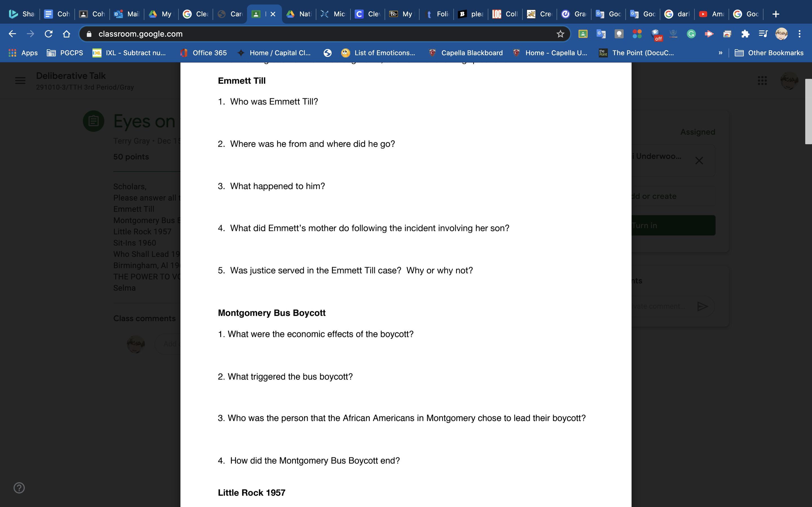Image resolution: width=812 pixels, height=507 pixels.
Task: Expand hidden bookmarks with the chevron
Action: coord(720,53)
